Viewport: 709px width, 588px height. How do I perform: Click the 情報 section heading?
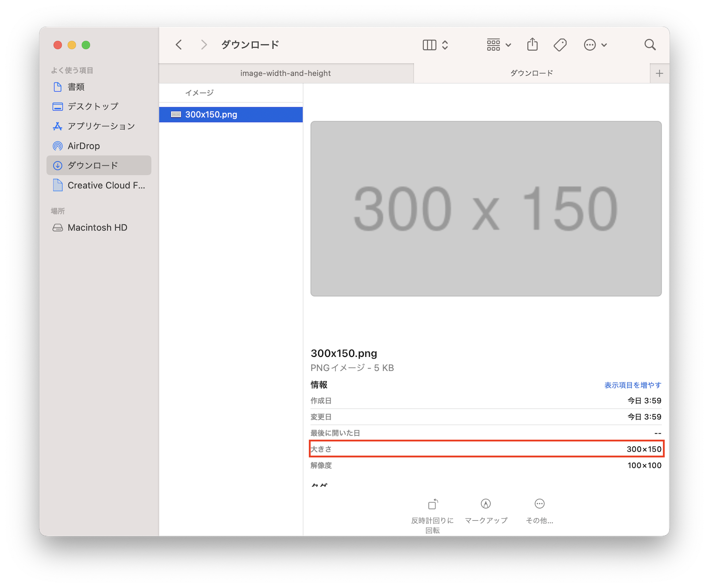click(x=319, y=385)
